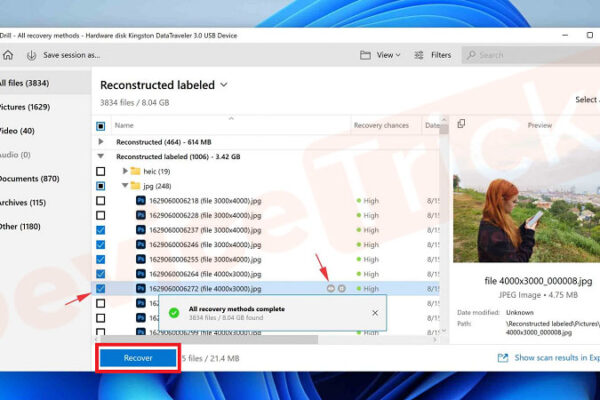Uncheck the box for 1629060006237 file
Viewport: 600px width, 400px height.
click(101, 230)
